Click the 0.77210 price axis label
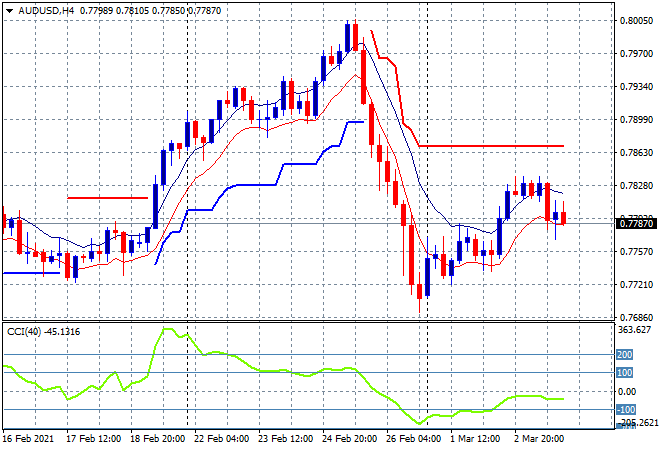Screen dimensions: 660x450 pos(636,285)
